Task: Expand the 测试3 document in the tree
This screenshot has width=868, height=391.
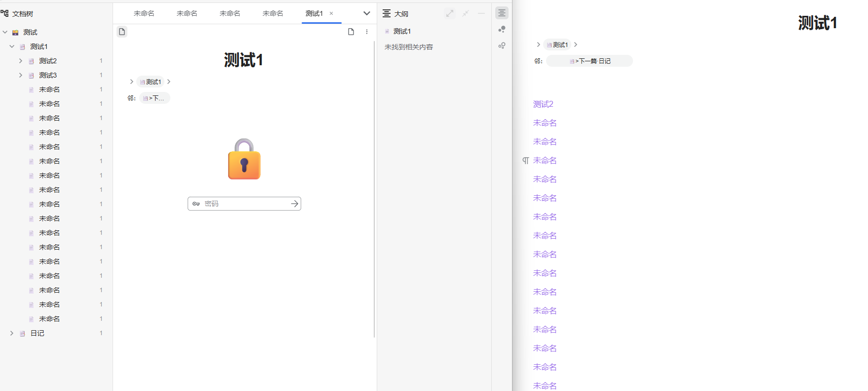Action: (x=21, y=75)
